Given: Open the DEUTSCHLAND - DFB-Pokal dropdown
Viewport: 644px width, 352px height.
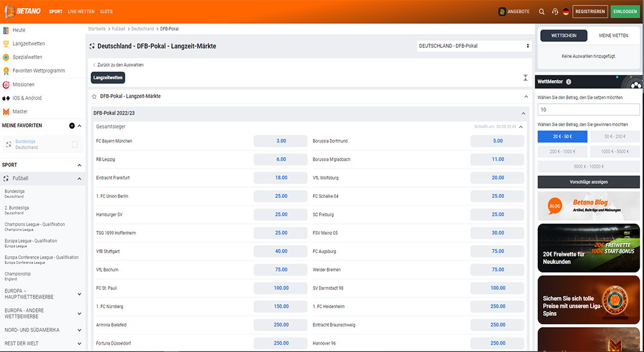Looking at the screenshot, I should pos(474,46).
